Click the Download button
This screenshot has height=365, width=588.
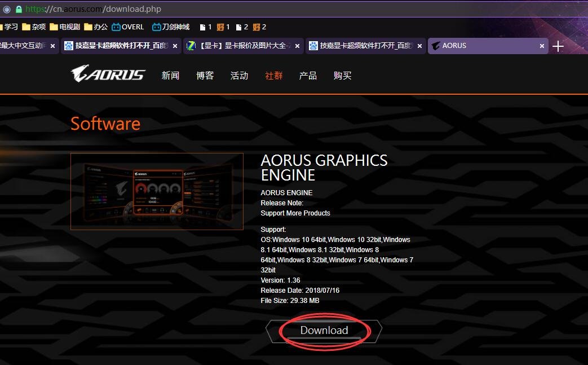click(x=324, y=331)
